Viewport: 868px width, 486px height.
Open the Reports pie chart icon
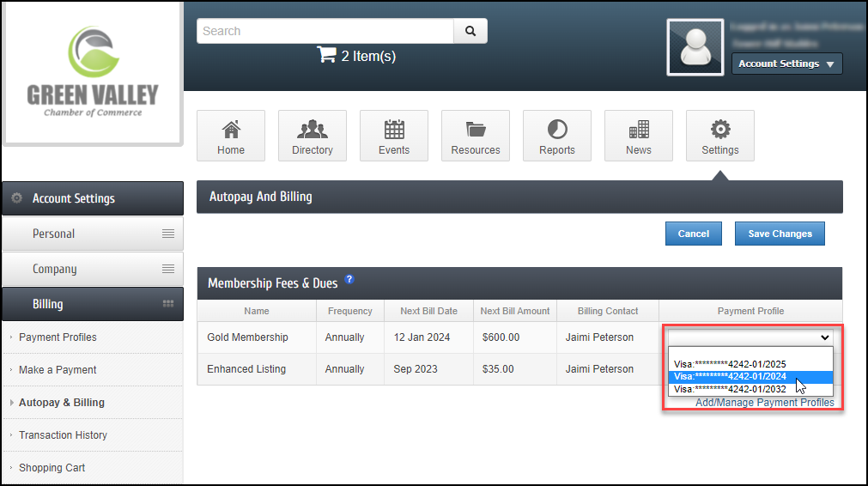pos(556,130)
